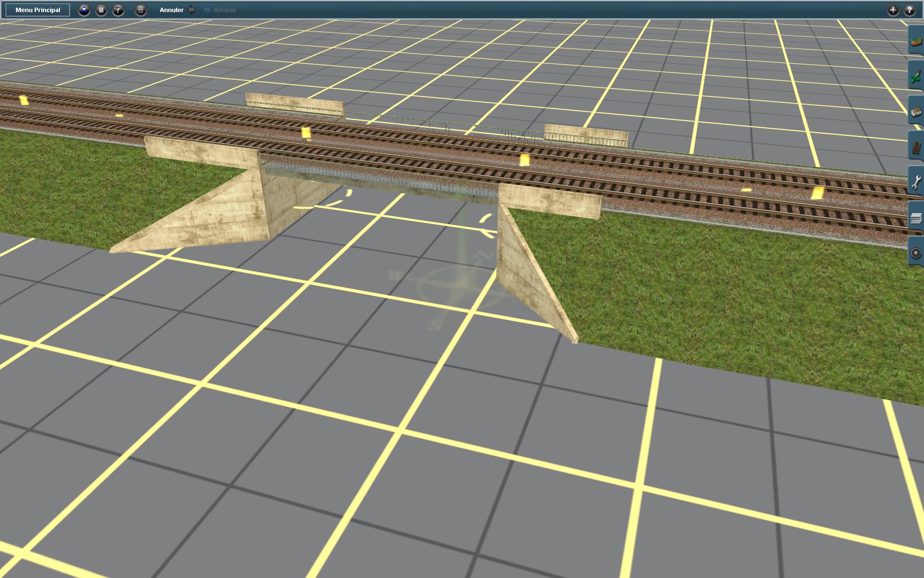924x578 pixels.
Task: Open the Tracks tab
Action: 916,146
